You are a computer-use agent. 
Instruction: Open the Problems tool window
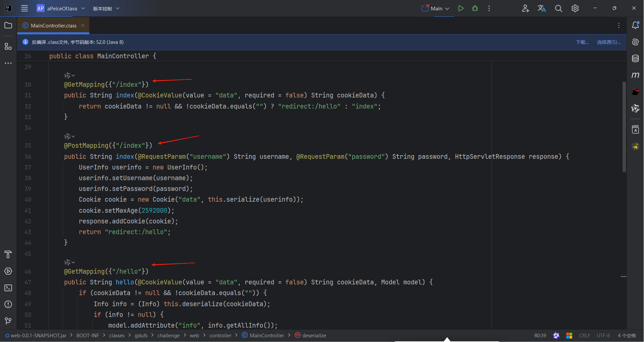point(8,304)
